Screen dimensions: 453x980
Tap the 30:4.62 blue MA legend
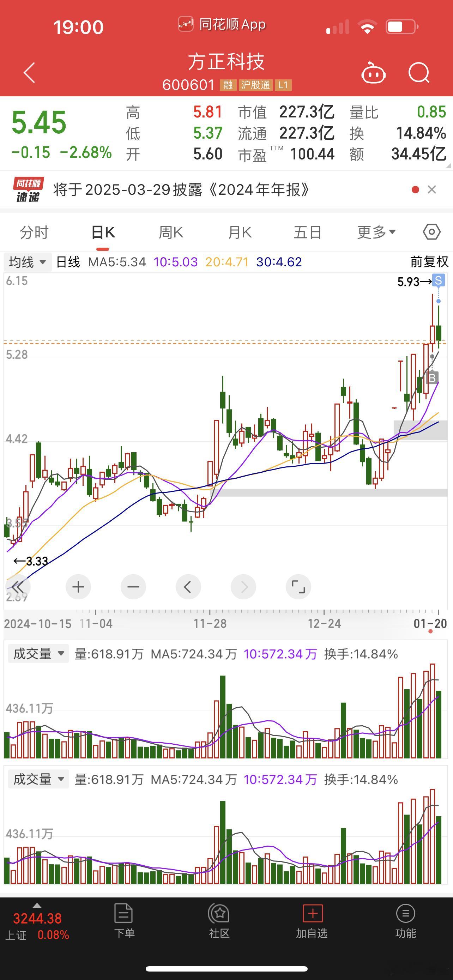coord(279,262)
